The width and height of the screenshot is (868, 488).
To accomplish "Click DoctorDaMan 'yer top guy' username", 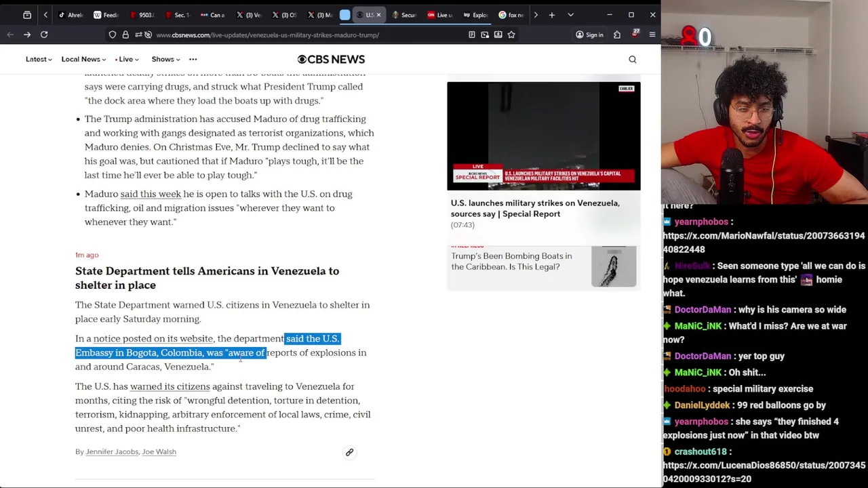I will (703, 356).
